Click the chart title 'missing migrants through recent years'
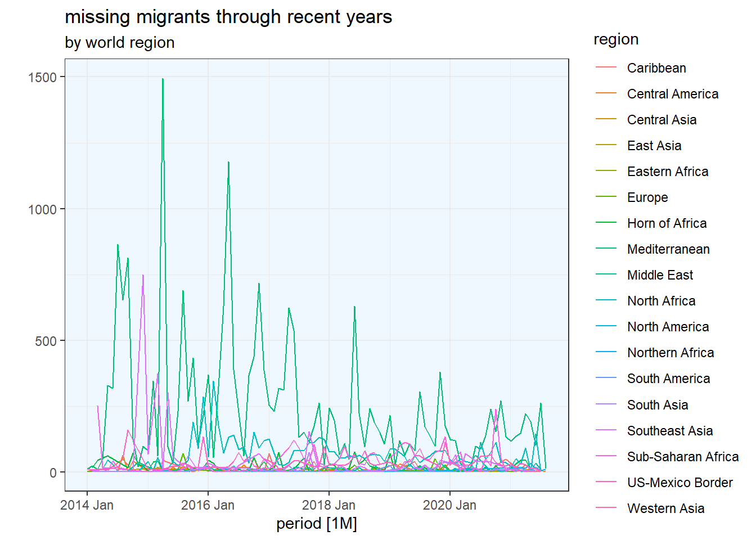The image size is (756, 540). (228, 17)
